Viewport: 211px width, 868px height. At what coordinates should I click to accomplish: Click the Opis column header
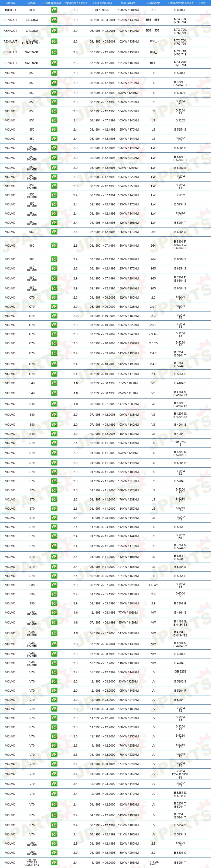[x=202, y=3]
